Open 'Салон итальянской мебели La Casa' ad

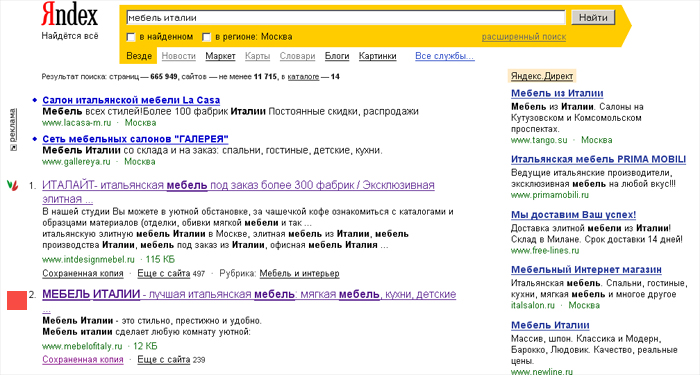coord(131,100)
